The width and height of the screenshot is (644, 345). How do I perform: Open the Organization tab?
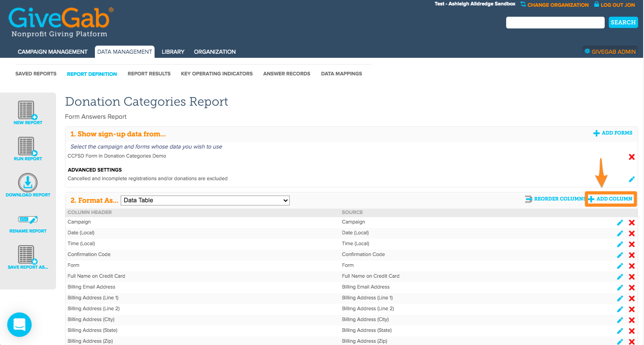coord(215,52)
